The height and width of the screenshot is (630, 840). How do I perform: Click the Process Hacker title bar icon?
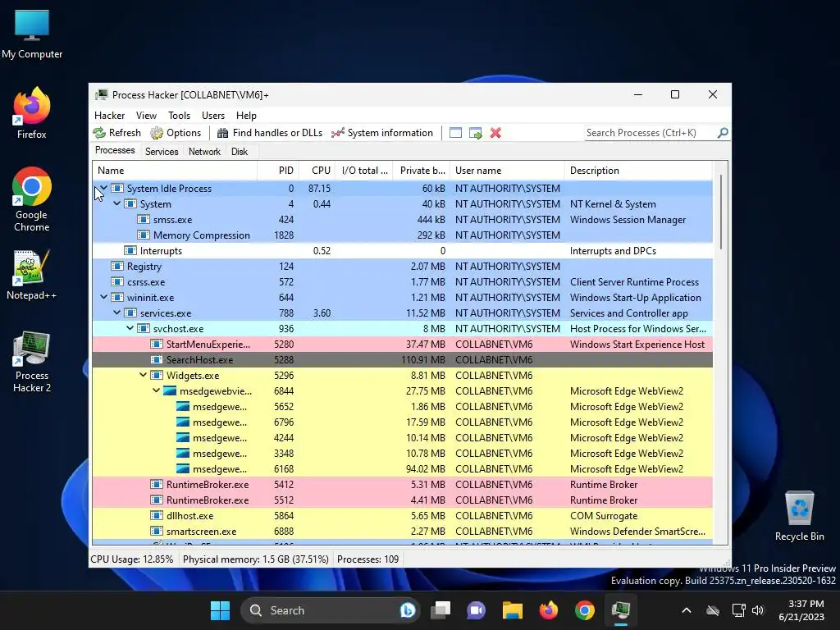(x=101, y=95)
